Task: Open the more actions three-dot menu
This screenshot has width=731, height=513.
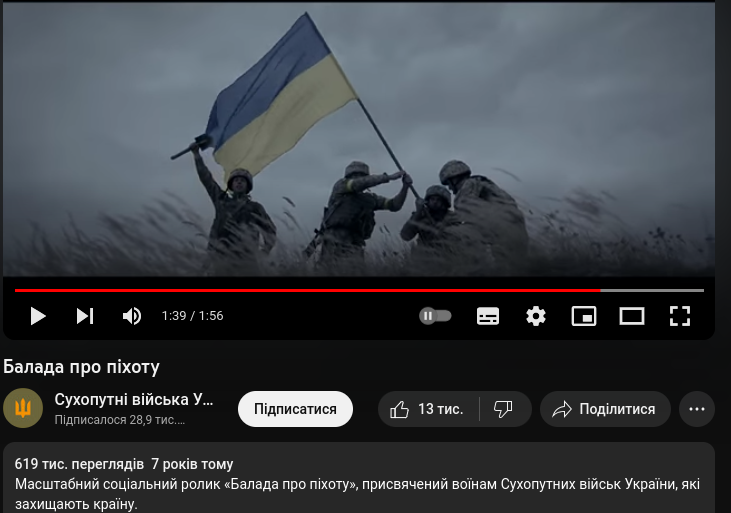Action: tap(697, 409)
